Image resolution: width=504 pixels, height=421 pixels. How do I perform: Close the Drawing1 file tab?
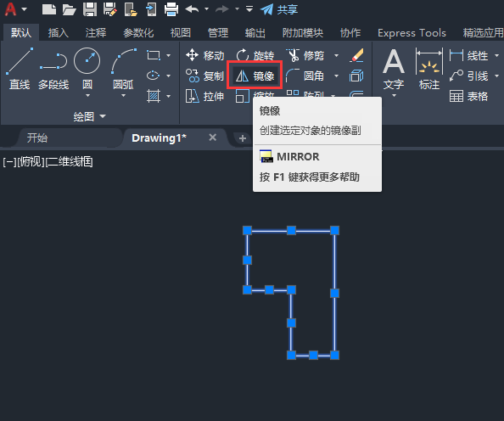[212, 138]
